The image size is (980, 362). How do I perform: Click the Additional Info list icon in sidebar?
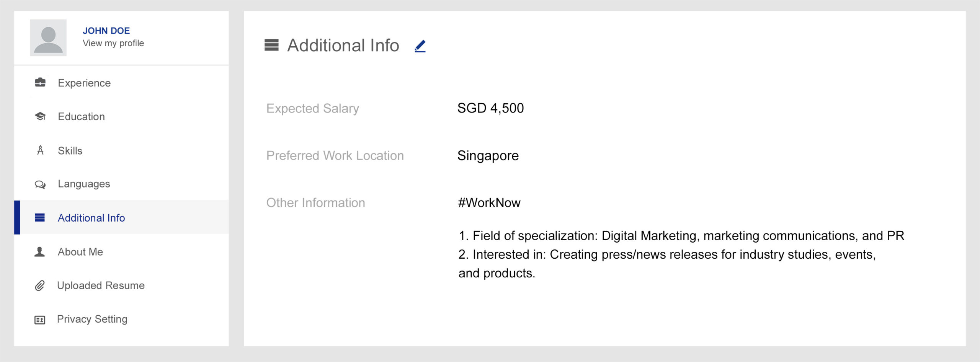click(x=40, y=217)
